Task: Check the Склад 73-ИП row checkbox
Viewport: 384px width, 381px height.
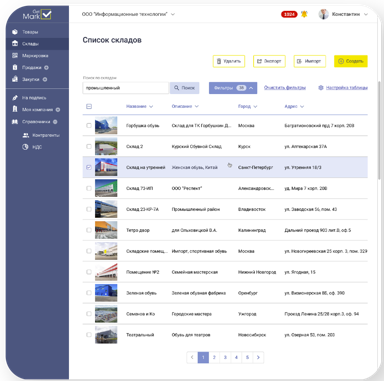Action: [89, 188]
